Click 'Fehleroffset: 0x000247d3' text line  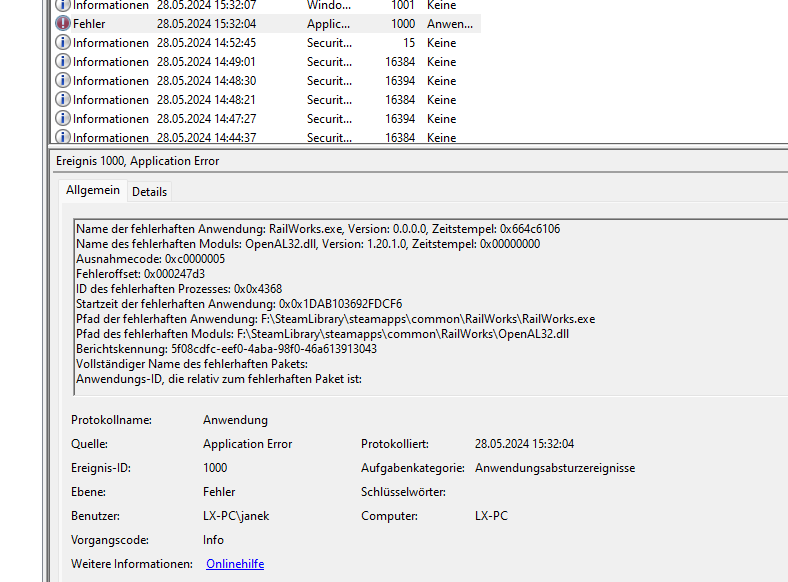point(140,274)
